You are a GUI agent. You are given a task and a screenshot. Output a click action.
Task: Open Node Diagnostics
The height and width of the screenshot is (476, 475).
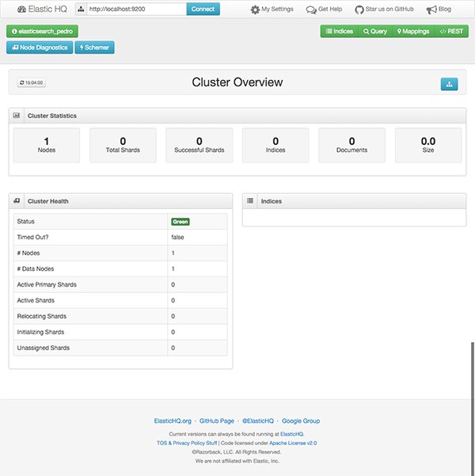[x=40, y=48]
